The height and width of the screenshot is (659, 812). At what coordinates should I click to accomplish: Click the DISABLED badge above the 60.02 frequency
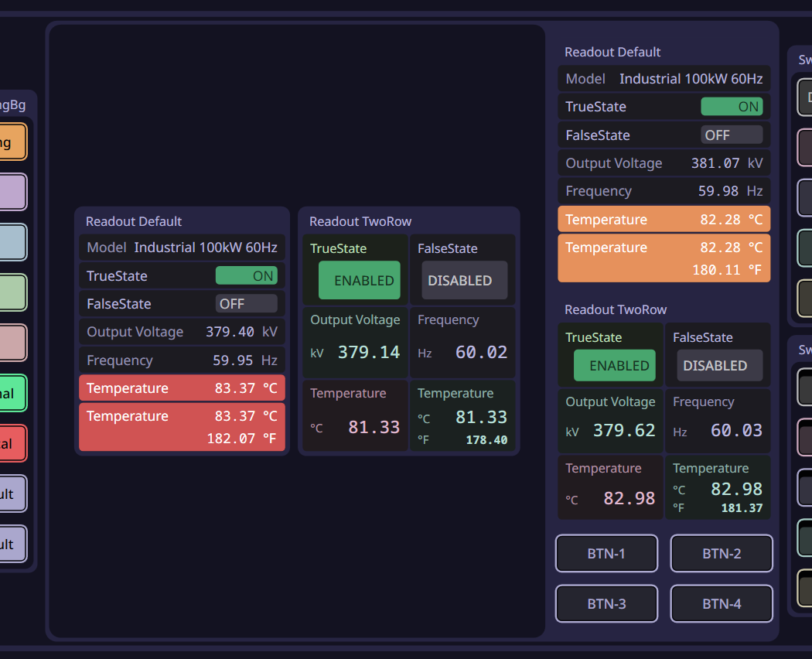click(465, 280)
